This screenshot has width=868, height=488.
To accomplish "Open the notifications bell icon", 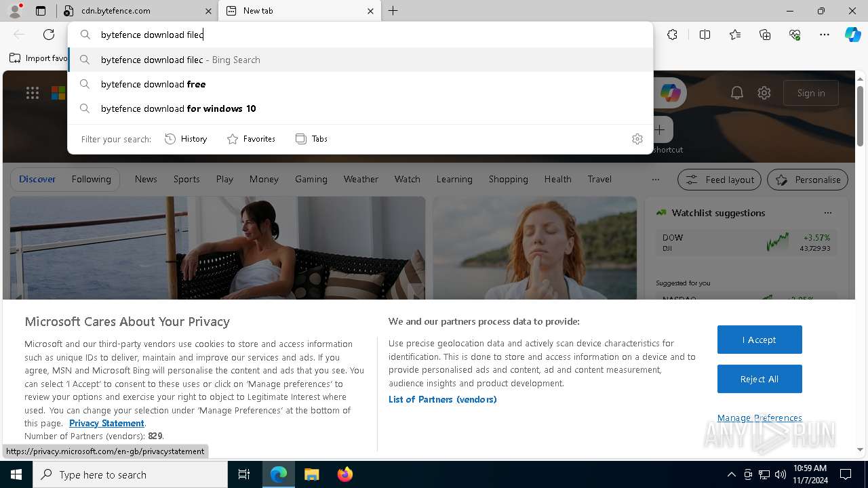I will click(x=737, y=94).
